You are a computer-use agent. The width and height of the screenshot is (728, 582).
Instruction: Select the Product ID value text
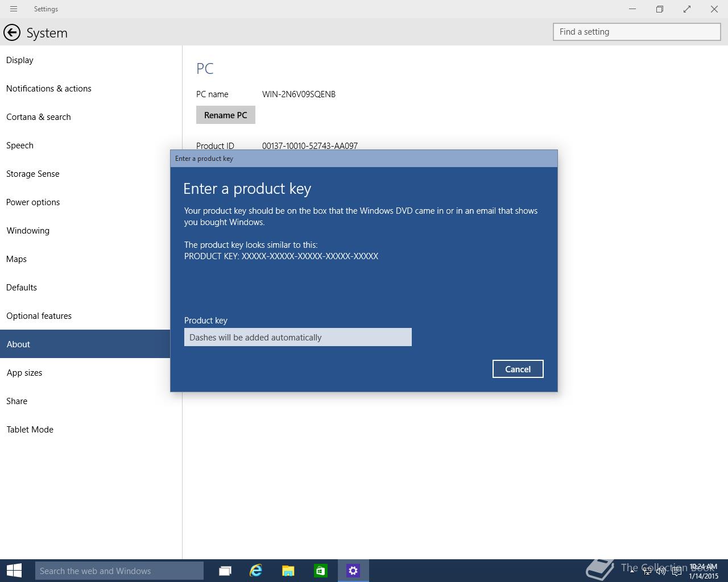[310, 145]
